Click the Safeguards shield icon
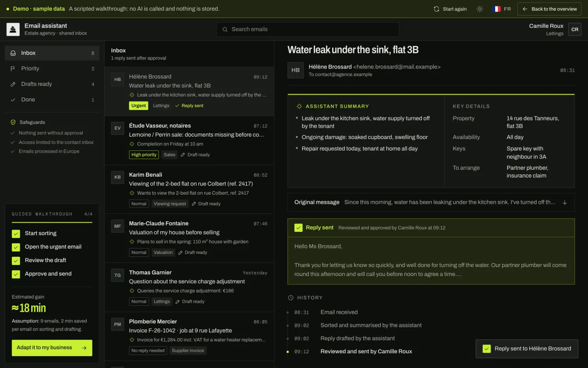 (x=13, y=122)
